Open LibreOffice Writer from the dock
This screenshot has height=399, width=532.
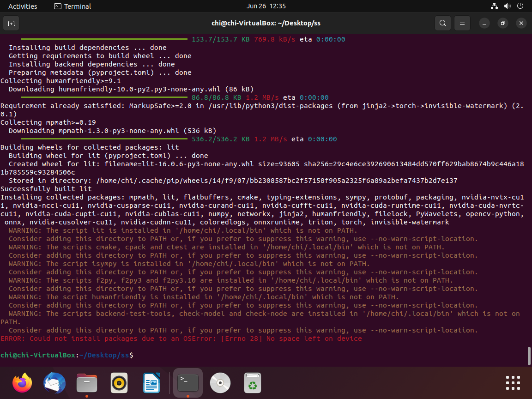point(151,383)
